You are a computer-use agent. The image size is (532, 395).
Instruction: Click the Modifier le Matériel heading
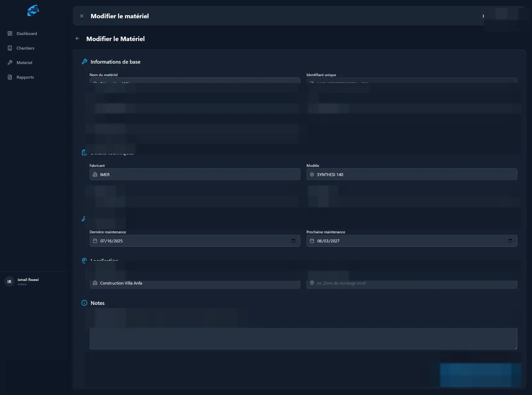pos(115,39)
